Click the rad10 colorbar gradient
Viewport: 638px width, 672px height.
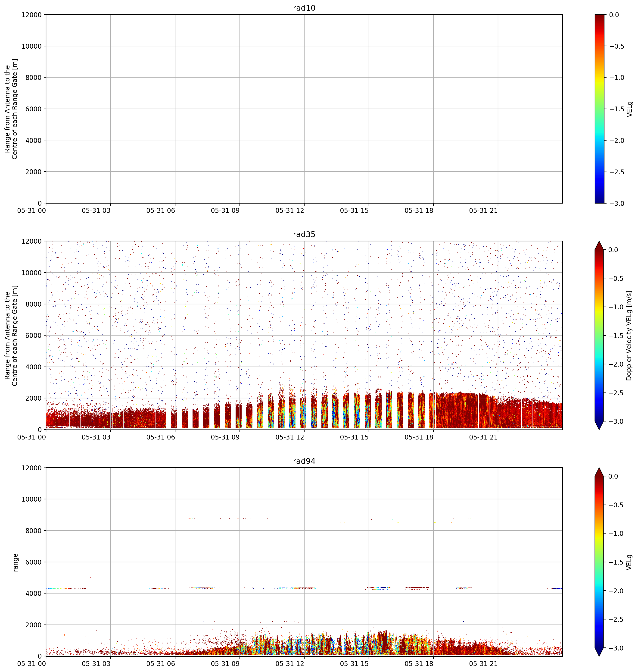pyautogui.click(x=600, y=109)
